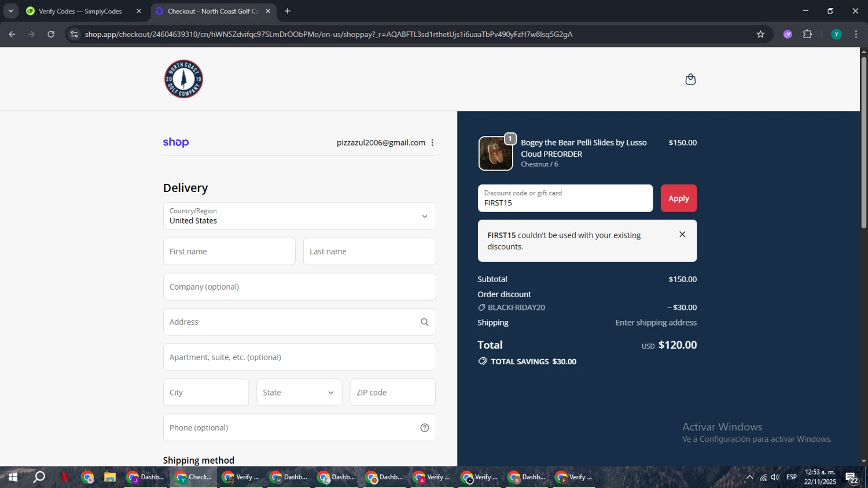
Task: Click the email pizzazul2006@gmail.com
Action: pos(381,143)
